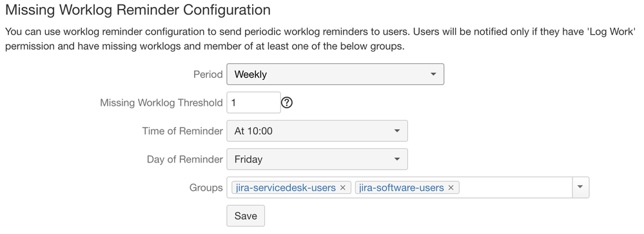Screen dimensions: 644x234
Task: Expand the Groups list dropdown arrow
Action: [x=580, y=187]
